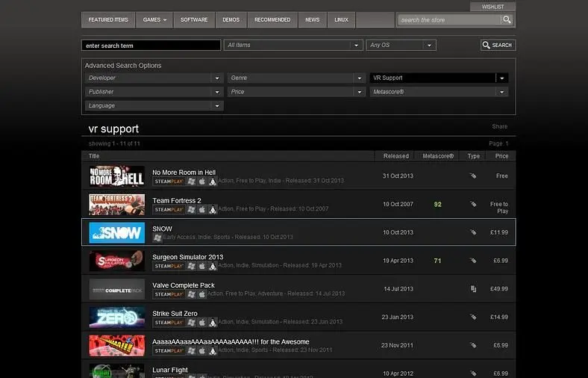Expand the Genre filter dropdown
588x378 pixels.
[296, 78]
